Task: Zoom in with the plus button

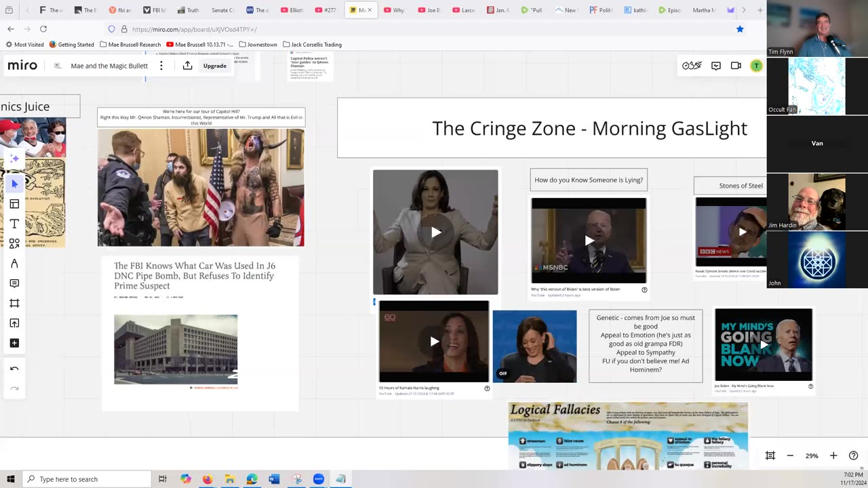Action: [833, 455]
